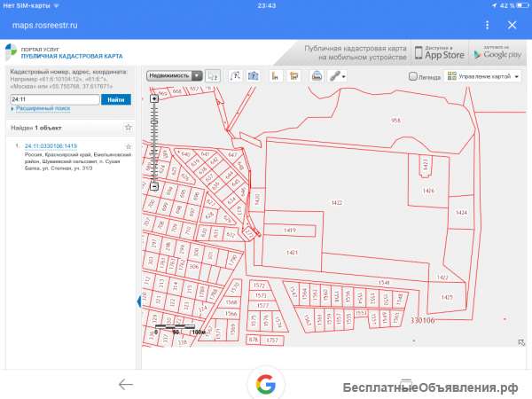
Task: Select parcel 1421 on the map
Action: click(292, 253)
